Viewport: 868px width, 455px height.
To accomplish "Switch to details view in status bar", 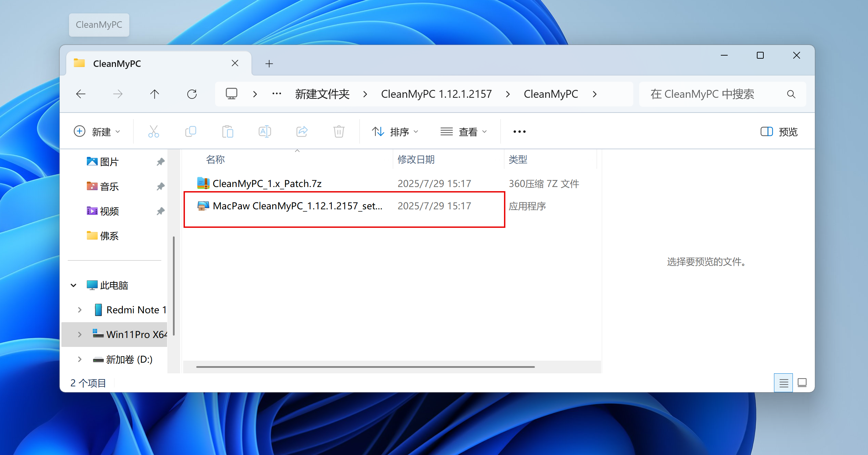I will [783, 383].
